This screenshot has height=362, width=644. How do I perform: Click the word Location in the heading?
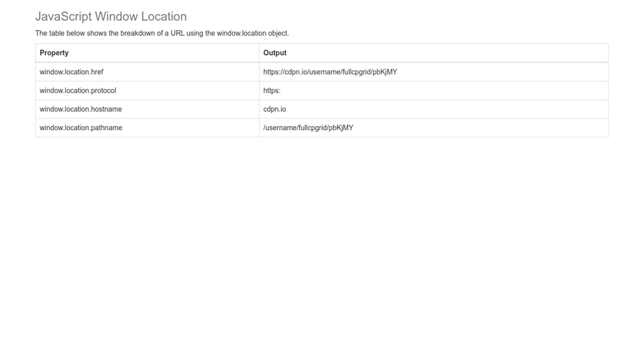coord(164,17)
